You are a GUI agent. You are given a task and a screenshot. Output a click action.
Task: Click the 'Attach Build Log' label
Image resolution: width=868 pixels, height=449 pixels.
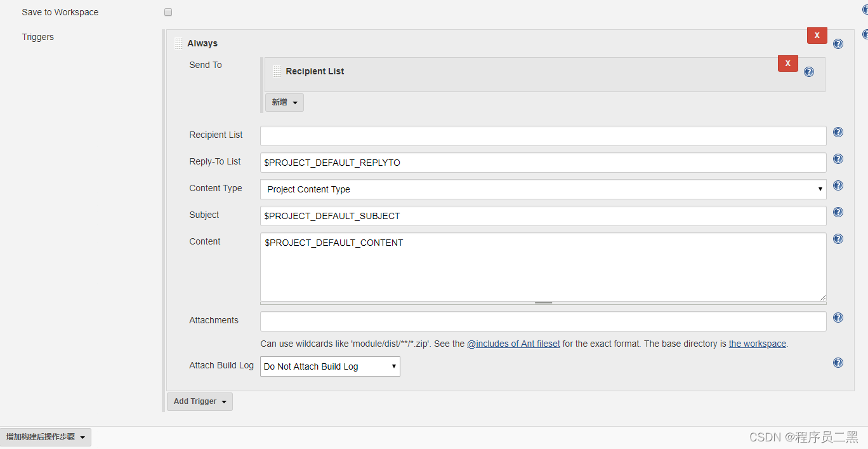pyautogui.click(x=221, y=365)
